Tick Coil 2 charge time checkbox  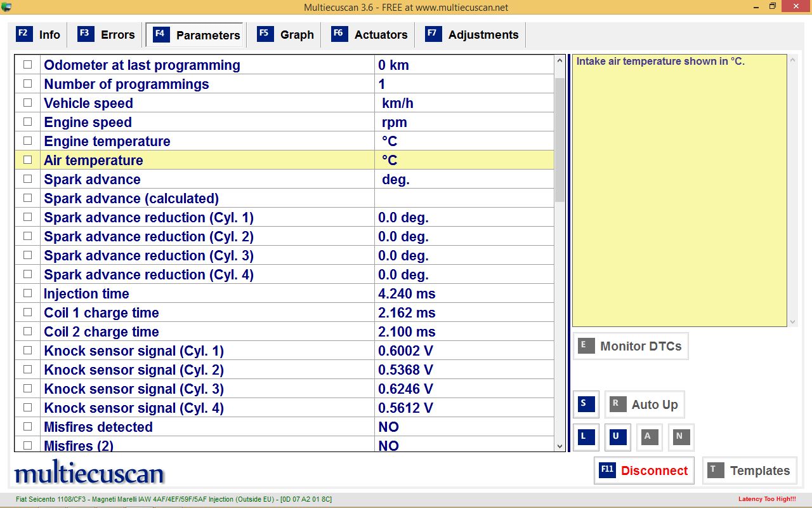pyautogui.click(x=27, y=331)
